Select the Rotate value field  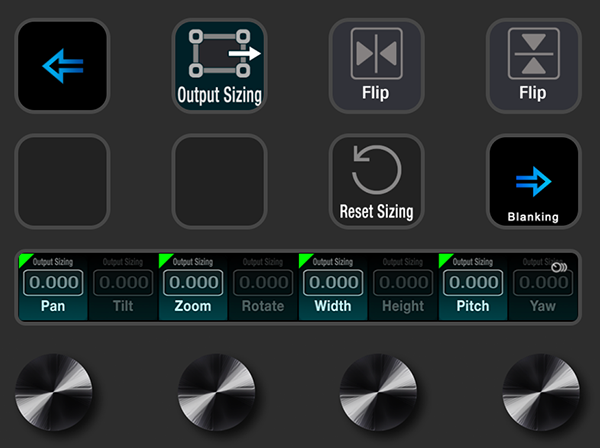coord(263,282)
